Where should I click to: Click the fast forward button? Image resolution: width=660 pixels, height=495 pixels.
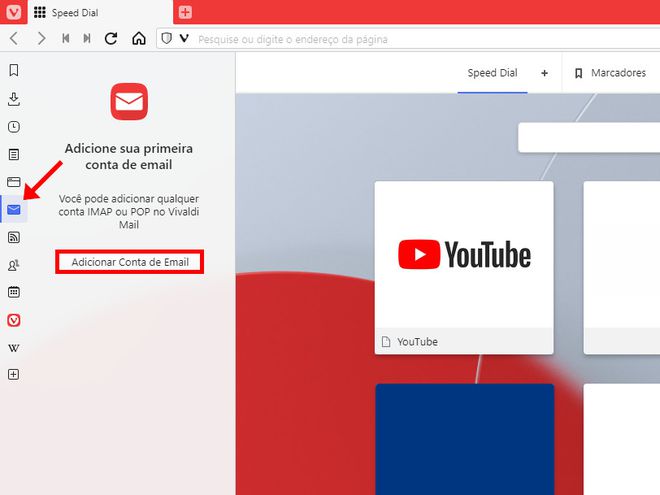point(87,39)
